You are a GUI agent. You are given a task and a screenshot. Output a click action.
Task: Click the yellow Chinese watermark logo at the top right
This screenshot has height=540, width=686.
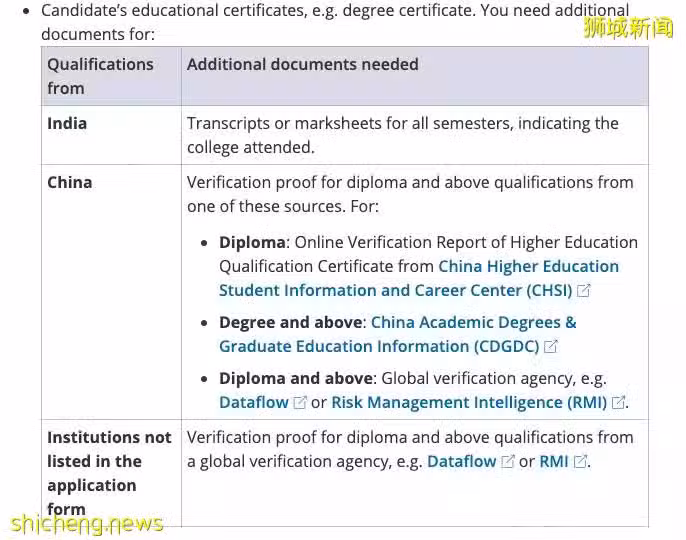click(x=628, y=28)
